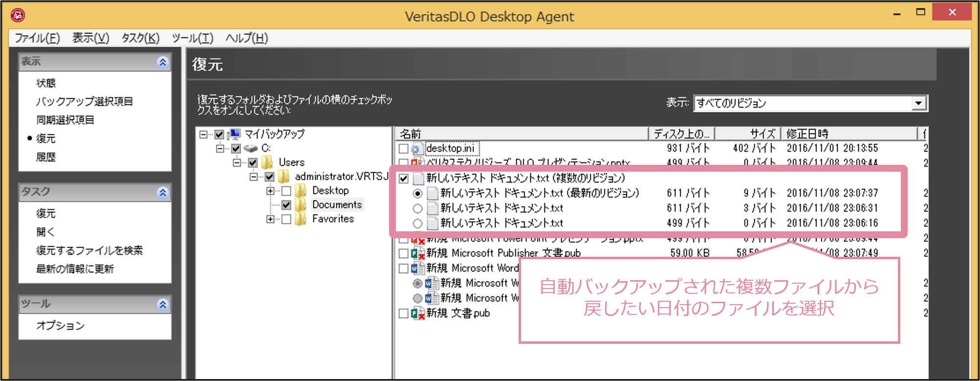Click the Desktop folder icon
The width and height of the screenshot is (980, 381).
(301, 191)
